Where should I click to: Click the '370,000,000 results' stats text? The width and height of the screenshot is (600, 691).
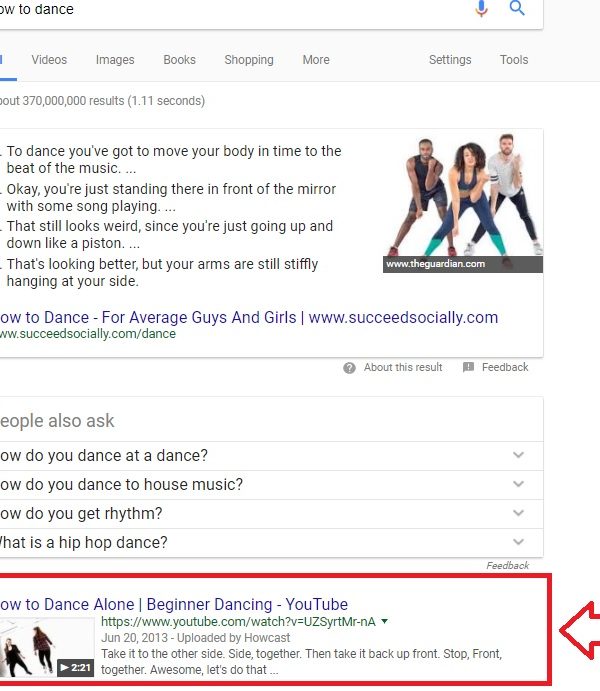[102, 101]
